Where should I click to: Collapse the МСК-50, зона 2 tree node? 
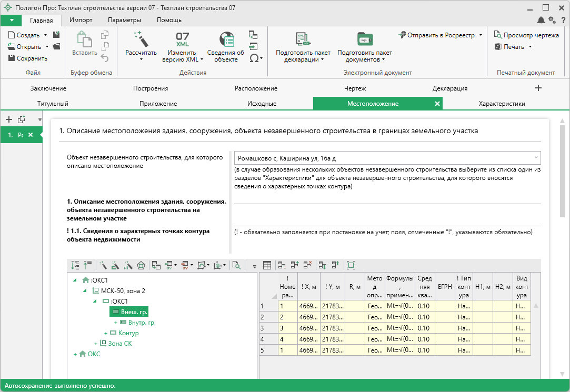click(x=85, y=290)
